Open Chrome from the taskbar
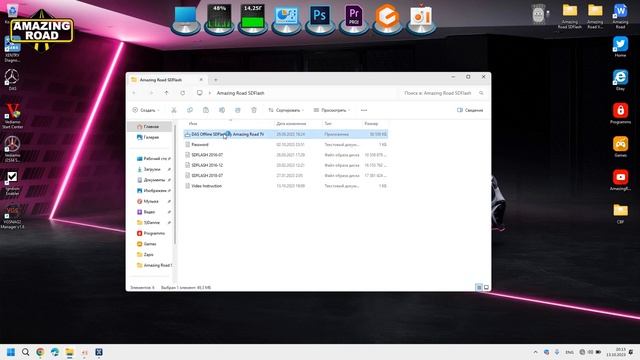 point(40,352)
